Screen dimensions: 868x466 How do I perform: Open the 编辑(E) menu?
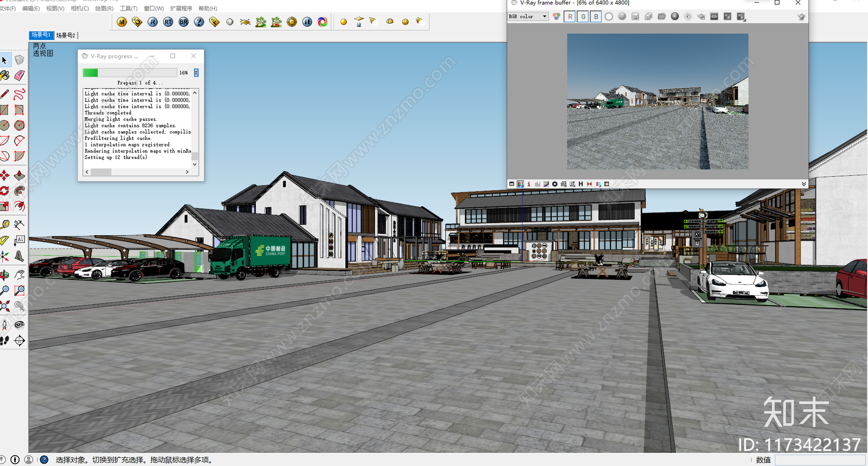31,8
